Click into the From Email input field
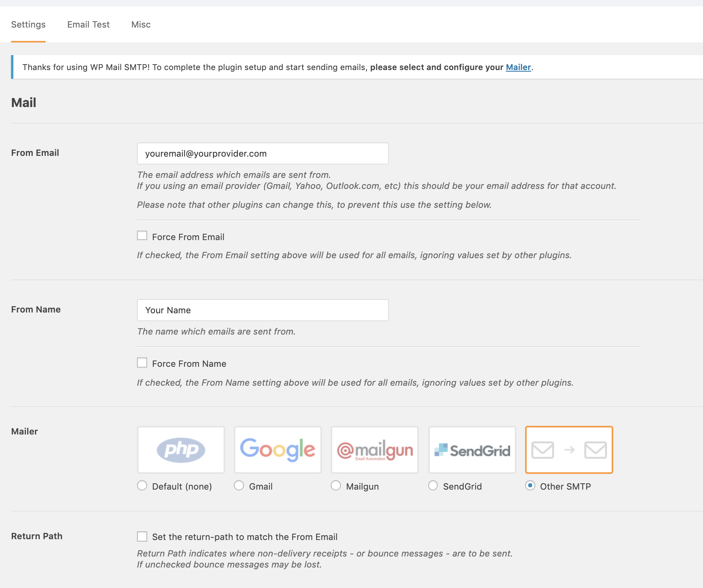This screenshot has width=703, height=588. (x=263, y=153)
